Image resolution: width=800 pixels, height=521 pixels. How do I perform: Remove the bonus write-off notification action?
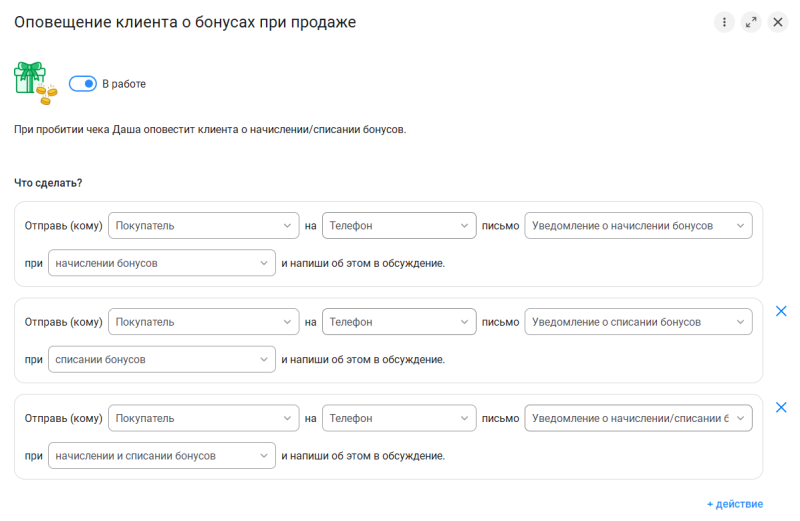coord(781,311)
